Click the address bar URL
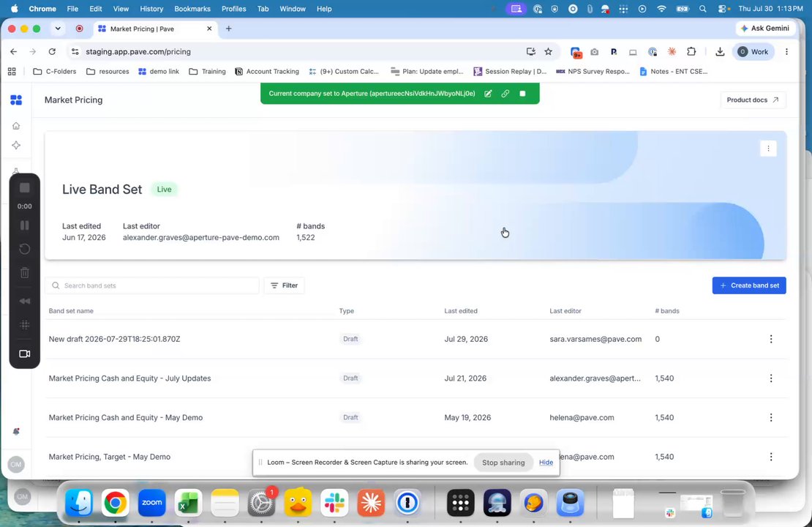 coord(138,51)
